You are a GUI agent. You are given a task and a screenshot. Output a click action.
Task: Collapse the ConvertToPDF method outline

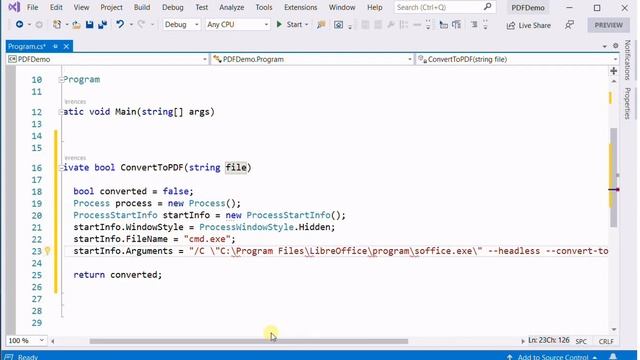click(61, 168)
